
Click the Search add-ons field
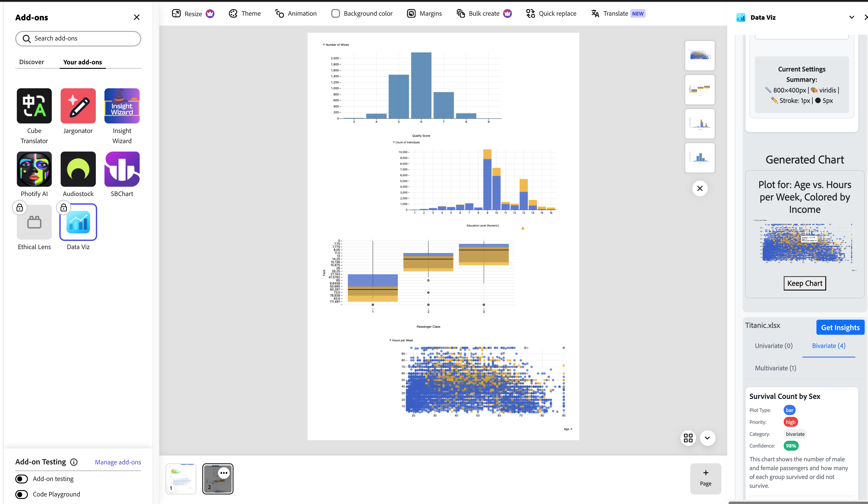click(x=78, y=38)
